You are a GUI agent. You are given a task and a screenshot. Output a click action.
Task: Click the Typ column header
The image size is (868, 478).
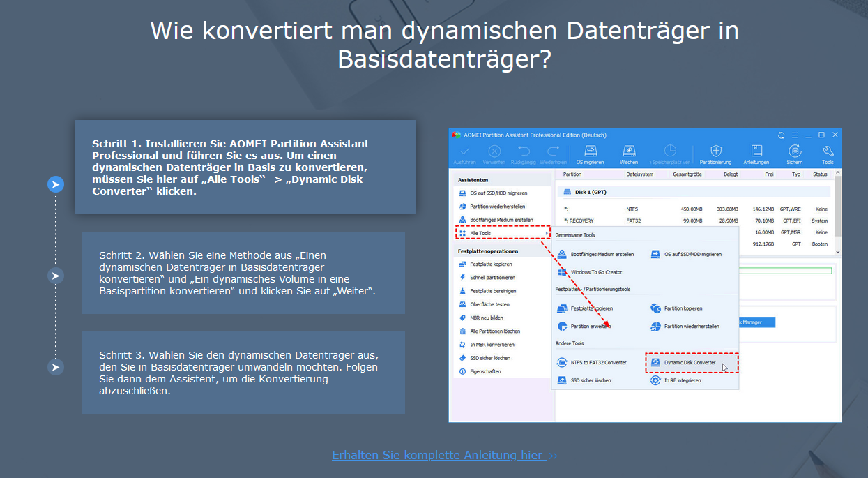point(796,174)
